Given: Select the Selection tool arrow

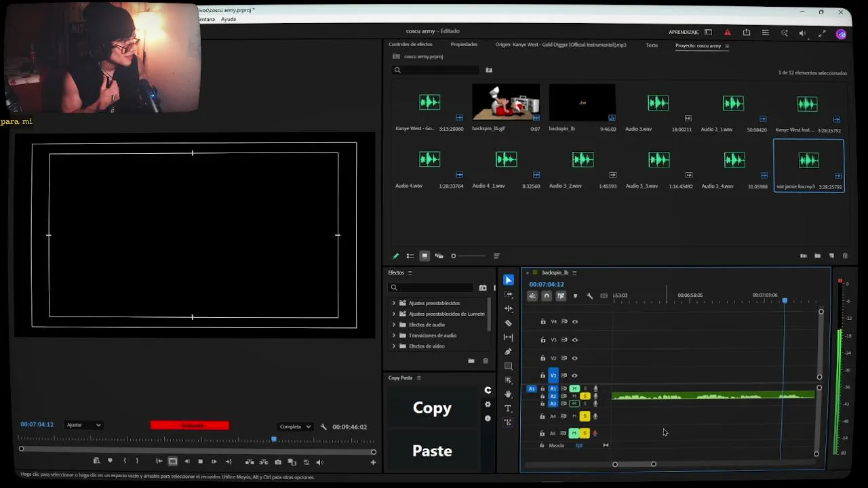Looking at the screenshot, I should click(509, 280).
